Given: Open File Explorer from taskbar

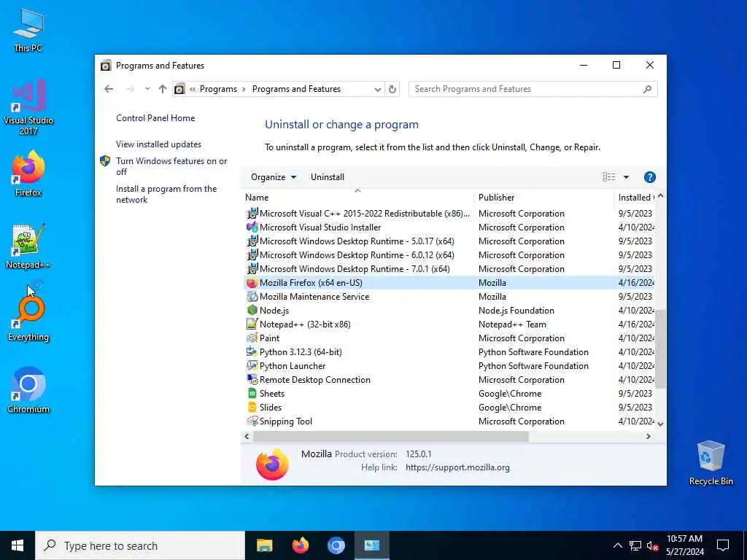Looking at the screenshot, I should click(264, 545).
